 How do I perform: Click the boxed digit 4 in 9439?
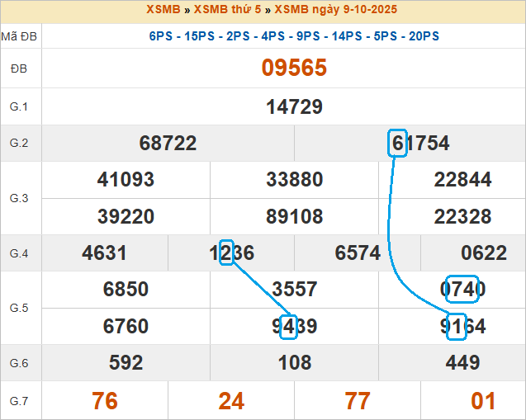pos(288,327)
